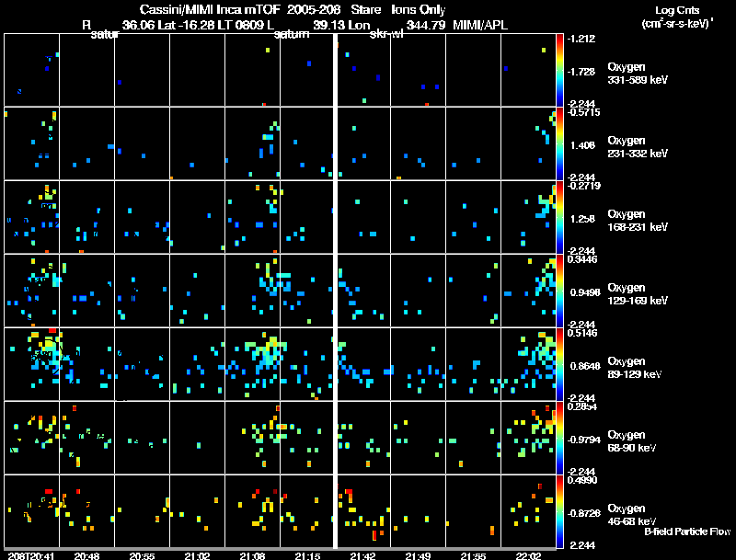Screen dimensions: 736x560
Task: Click the '0.5146' color scale value
Action: [x=582, y=333]
